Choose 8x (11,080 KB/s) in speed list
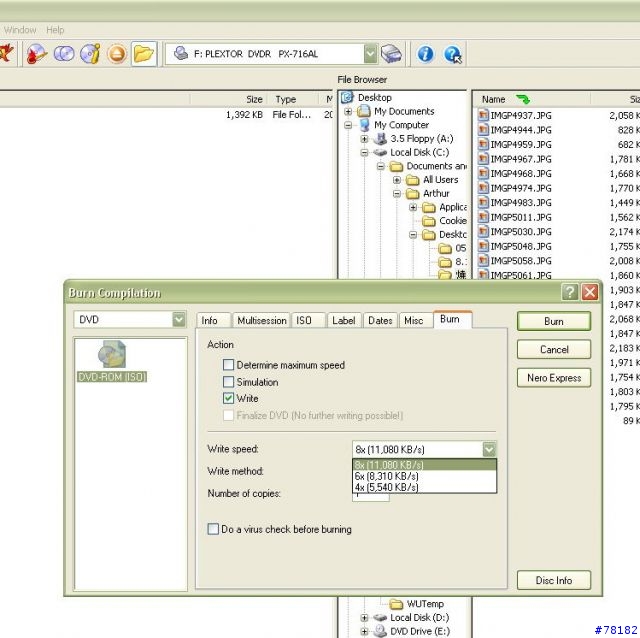Screen dimensions: 640x638 tap(424, 465)
